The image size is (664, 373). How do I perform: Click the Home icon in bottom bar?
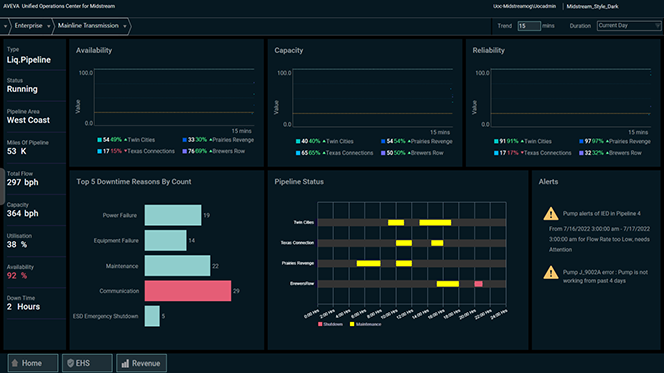(15, 363)
